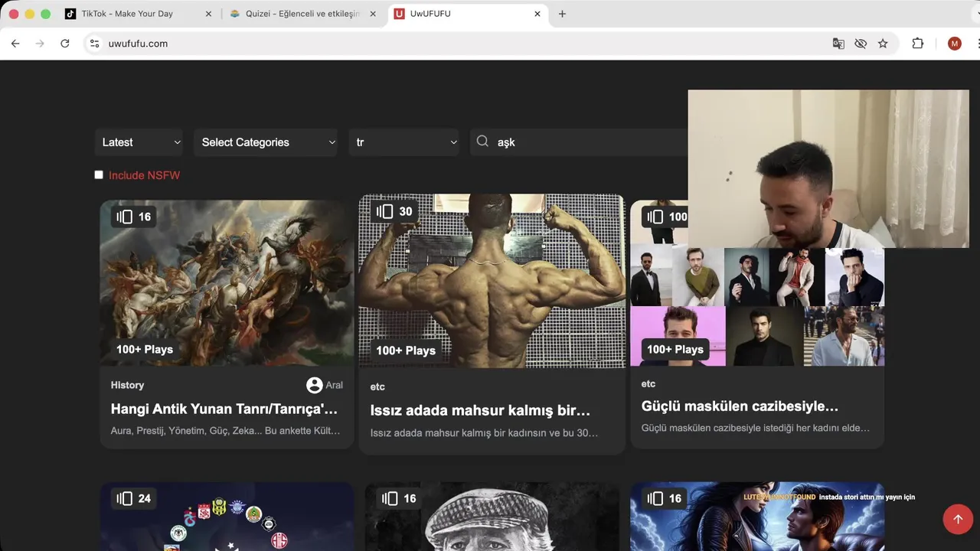Click the etc category on Issız adada card
This screenshot has width=980, height=551.
[x=377, y=386]
